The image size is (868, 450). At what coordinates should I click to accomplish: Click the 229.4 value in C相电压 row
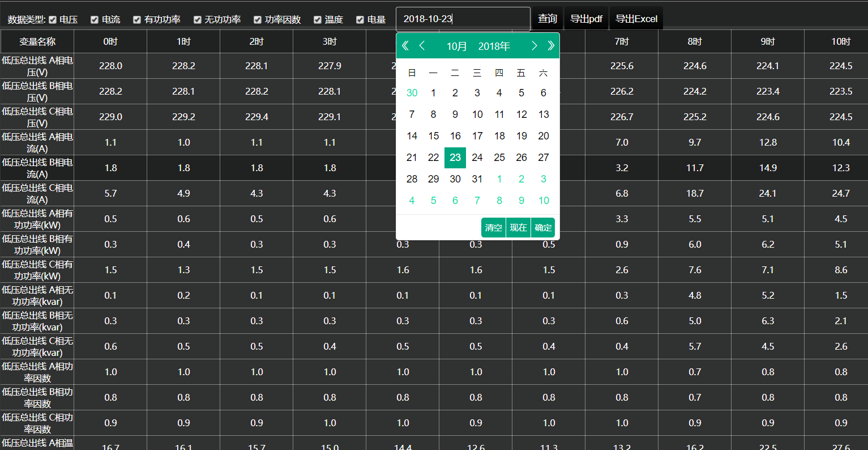point(256,117)
